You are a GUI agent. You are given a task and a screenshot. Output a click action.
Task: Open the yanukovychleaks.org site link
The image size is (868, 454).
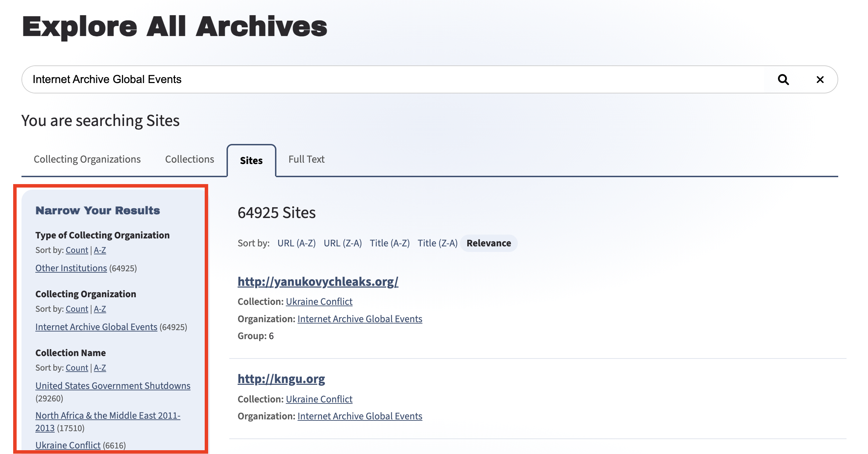click(318, 282)
